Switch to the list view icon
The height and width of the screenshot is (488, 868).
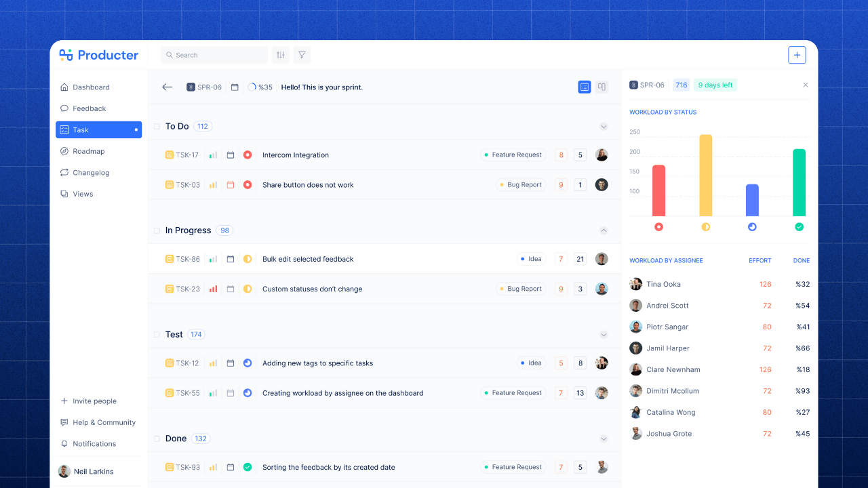point(585,87)
